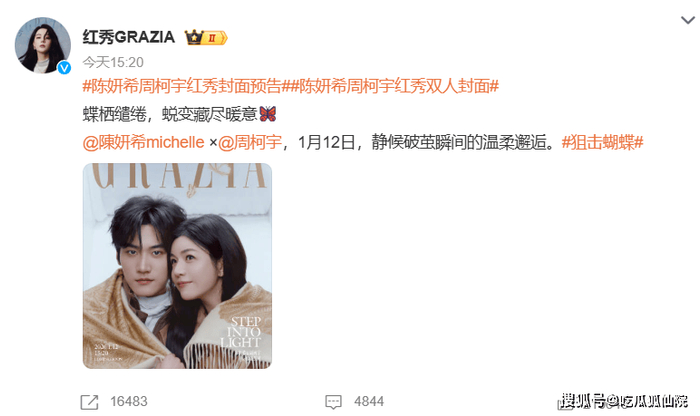Open hashtag #陈妍希周柯宇红秀封面预告#
Image resolution: width=700 pixels, height=416 pixels.
pos(187,86)
